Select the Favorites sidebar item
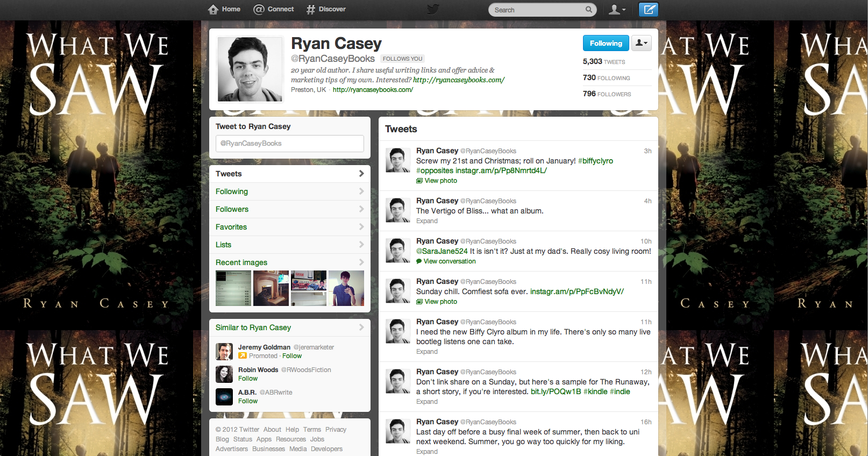868x456 pixels. click(290, 227)
